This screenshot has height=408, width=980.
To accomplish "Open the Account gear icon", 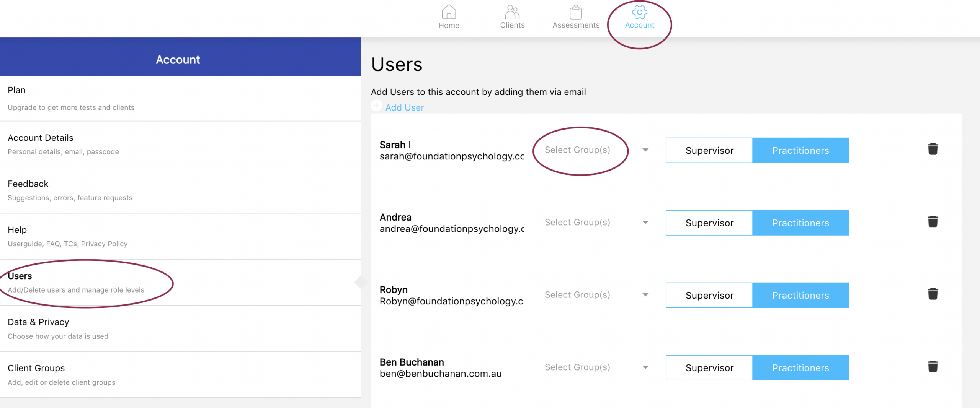I will (639, 12).
